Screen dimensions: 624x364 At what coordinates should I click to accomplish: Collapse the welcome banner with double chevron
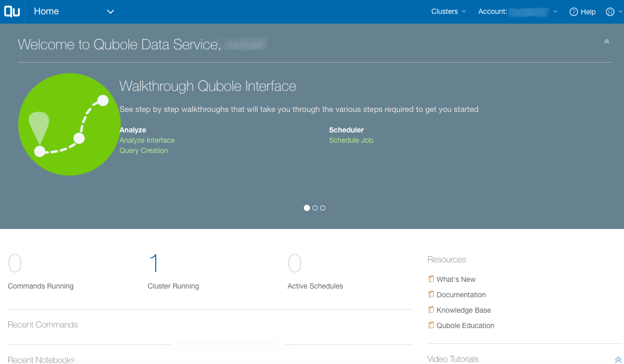(x=607, y=42)
